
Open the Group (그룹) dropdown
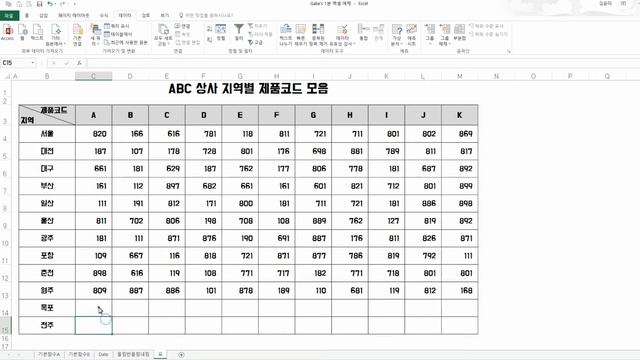(430, 35)
